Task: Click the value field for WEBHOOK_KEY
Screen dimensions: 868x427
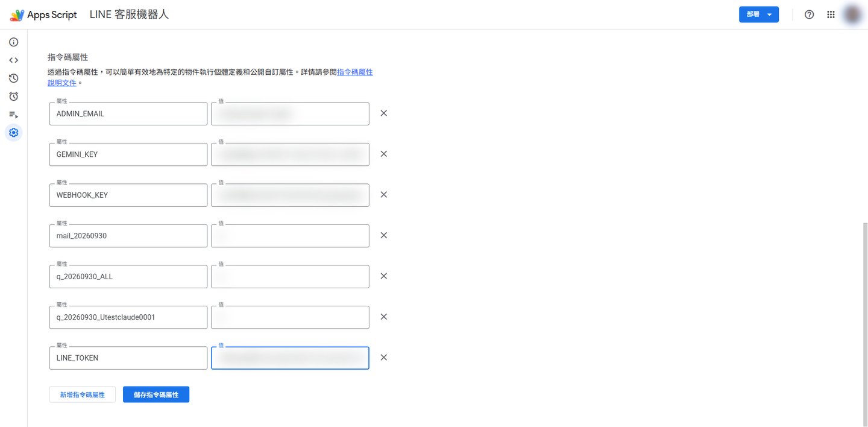Action: pos(290,195)
